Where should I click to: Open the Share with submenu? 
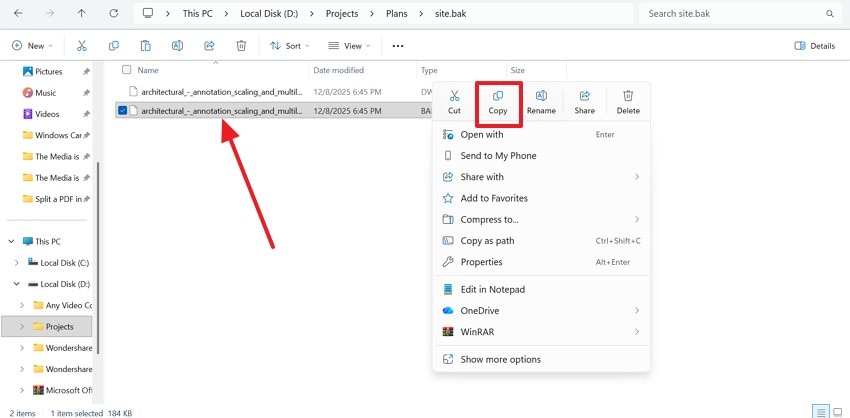(x=541, y=177)
